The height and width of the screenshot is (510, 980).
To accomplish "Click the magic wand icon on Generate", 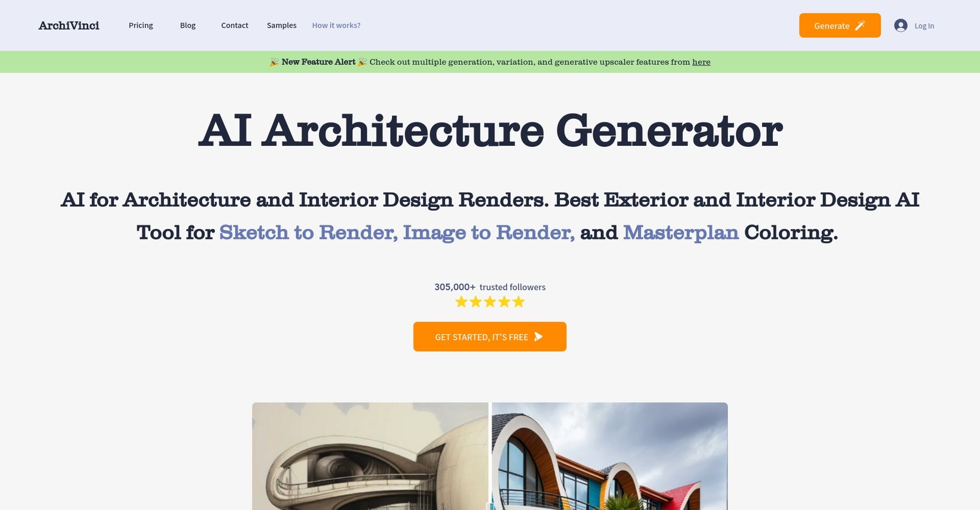I will coord(860,26).
